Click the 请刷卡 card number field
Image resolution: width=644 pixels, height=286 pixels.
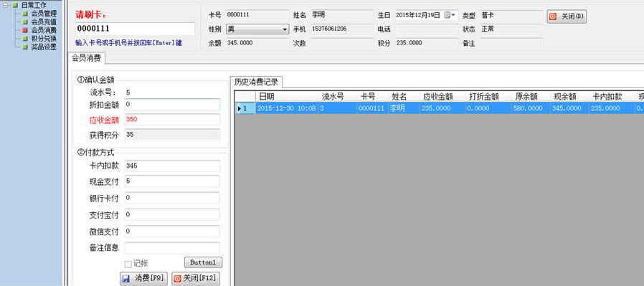135,29
